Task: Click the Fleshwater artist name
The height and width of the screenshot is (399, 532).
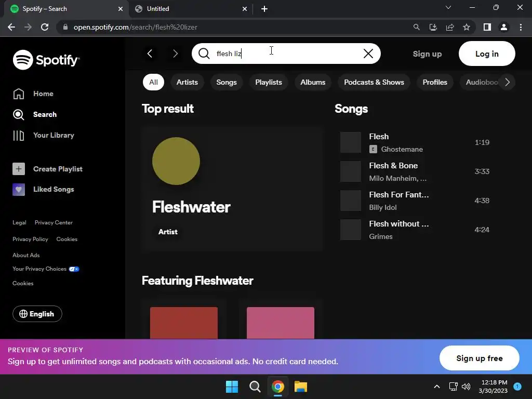Action: tap(191, 207)
